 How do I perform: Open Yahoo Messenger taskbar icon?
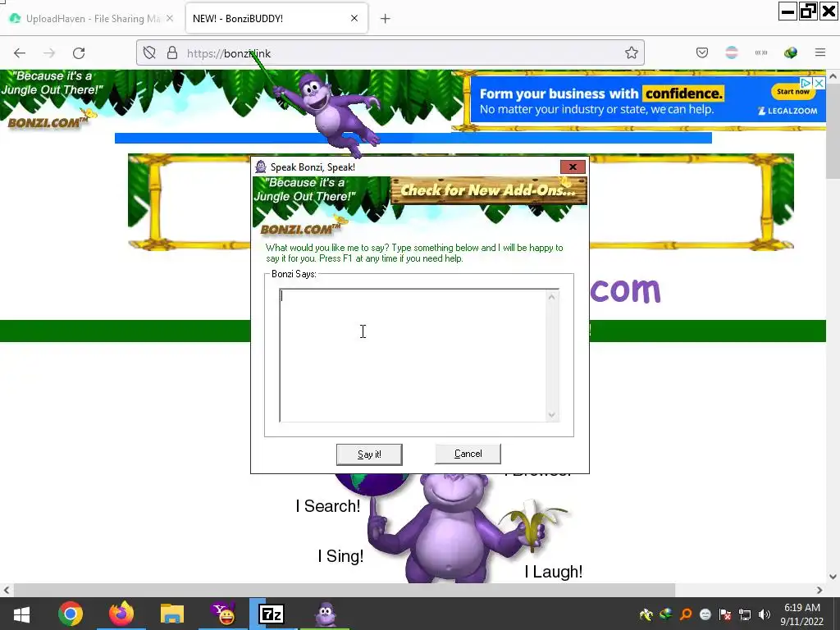(223, 614)
